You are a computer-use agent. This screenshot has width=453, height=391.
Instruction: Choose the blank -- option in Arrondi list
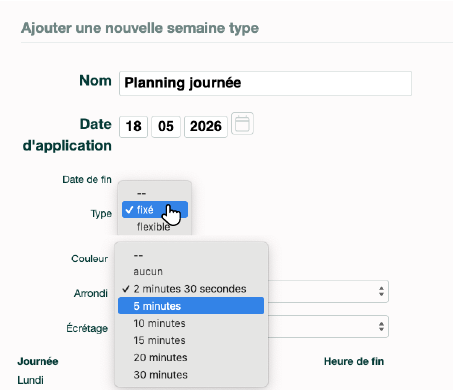coord(191,256)
